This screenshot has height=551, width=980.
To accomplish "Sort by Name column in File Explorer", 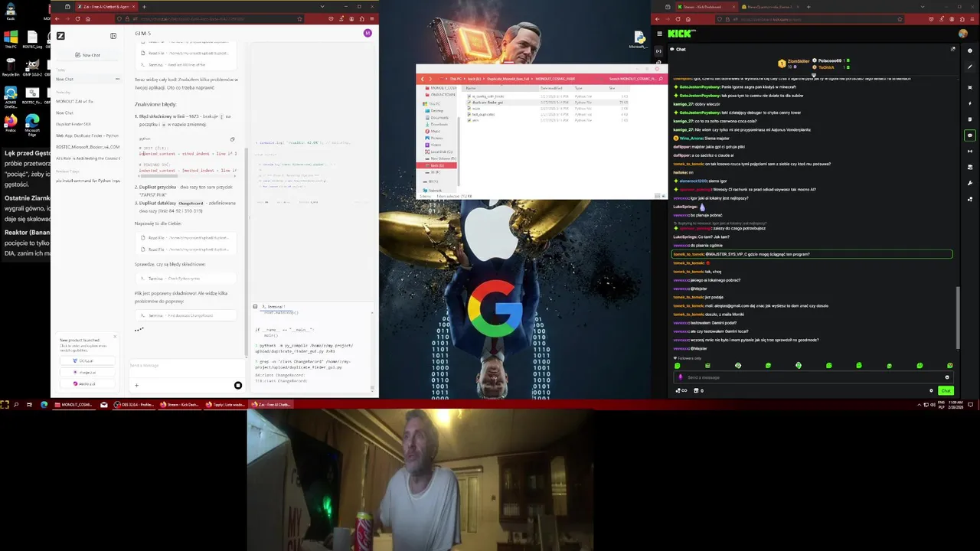I will 471,88.
